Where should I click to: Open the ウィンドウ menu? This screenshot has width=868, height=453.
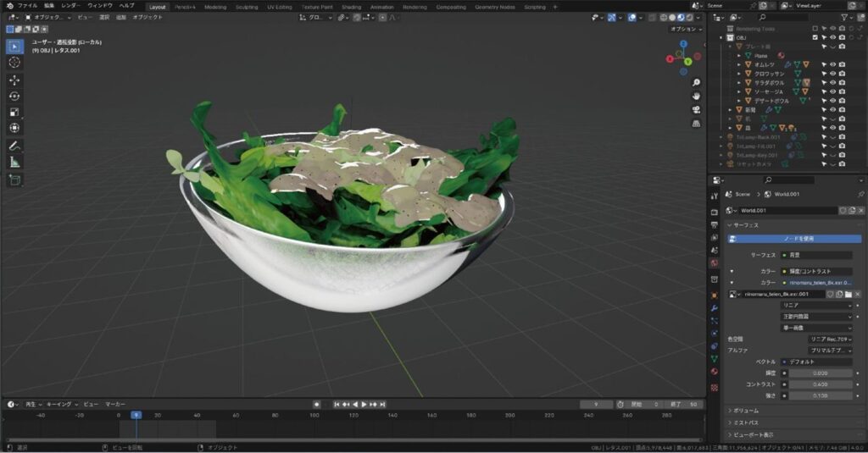tap(100, 6)
